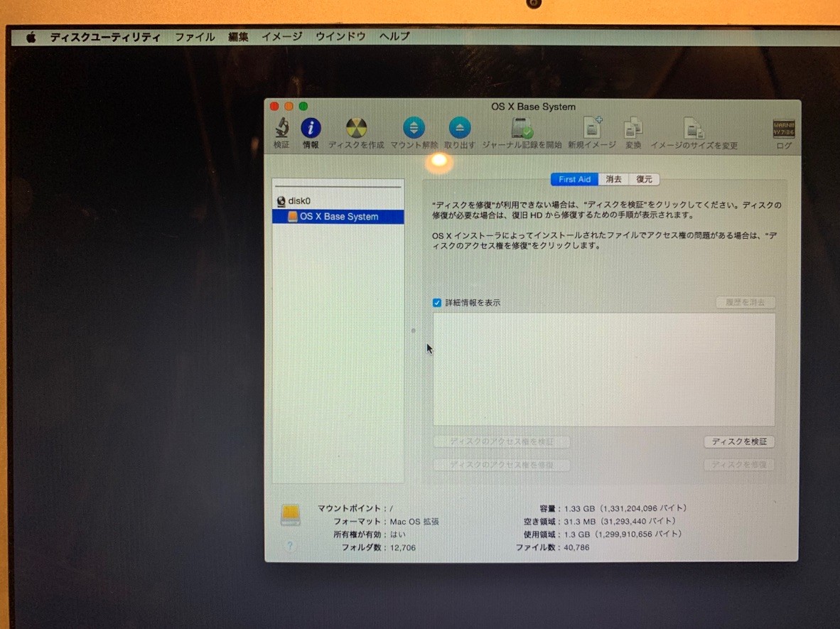Open the Apple menu
The image size is (840, 629).
tap(31, 37)
